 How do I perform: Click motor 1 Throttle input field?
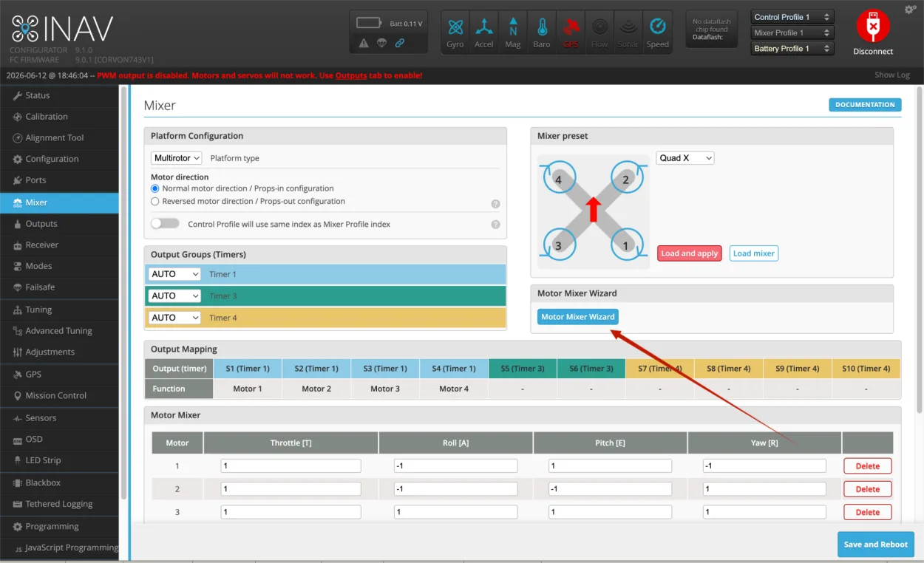point(291,466)
